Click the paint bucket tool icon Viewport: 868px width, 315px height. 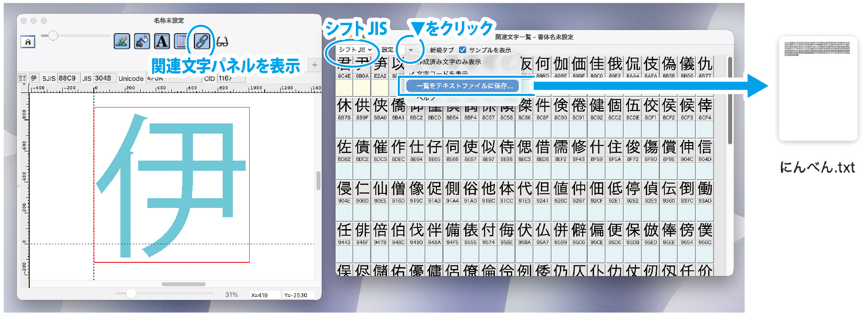point(142,42)
